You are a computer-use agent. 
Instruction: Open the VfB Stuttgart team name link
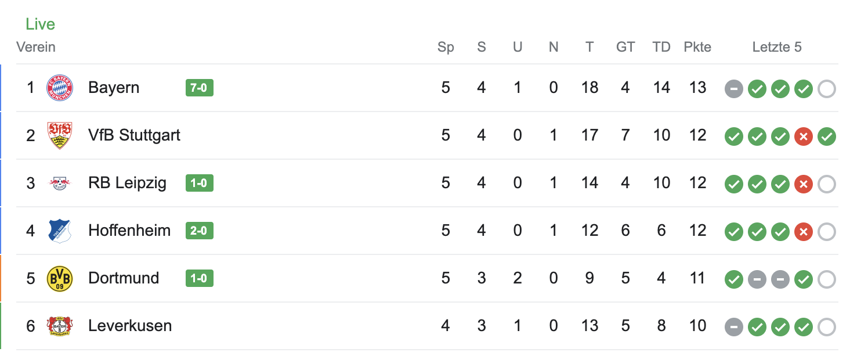point(134,135)
